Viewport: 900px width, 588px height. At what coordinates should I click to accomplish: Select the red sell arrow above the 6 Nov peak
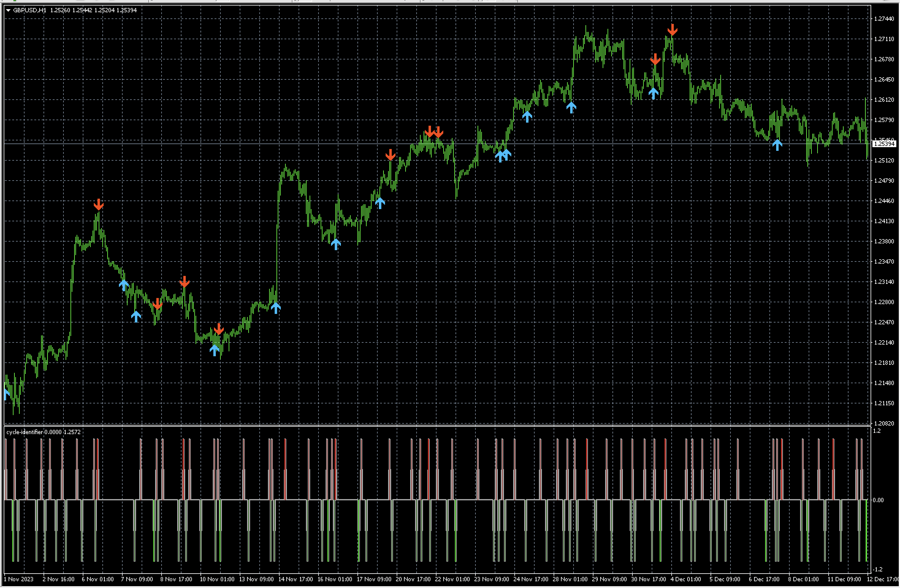(x=99, y=204)
